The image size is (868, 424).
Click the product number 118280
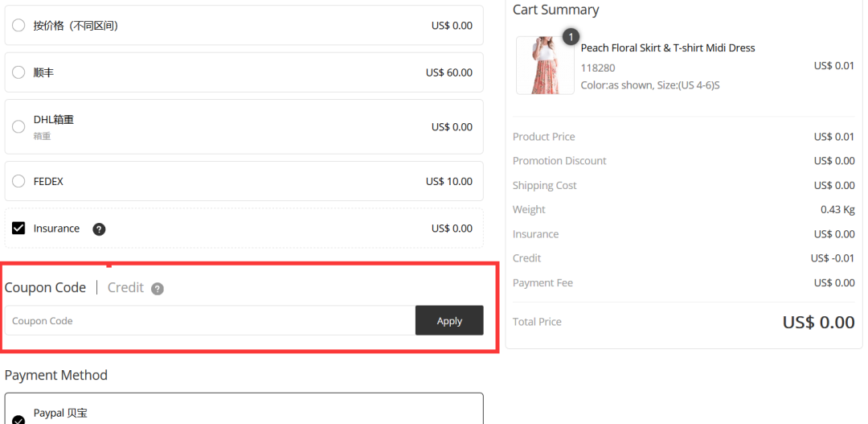click(598, 68)
